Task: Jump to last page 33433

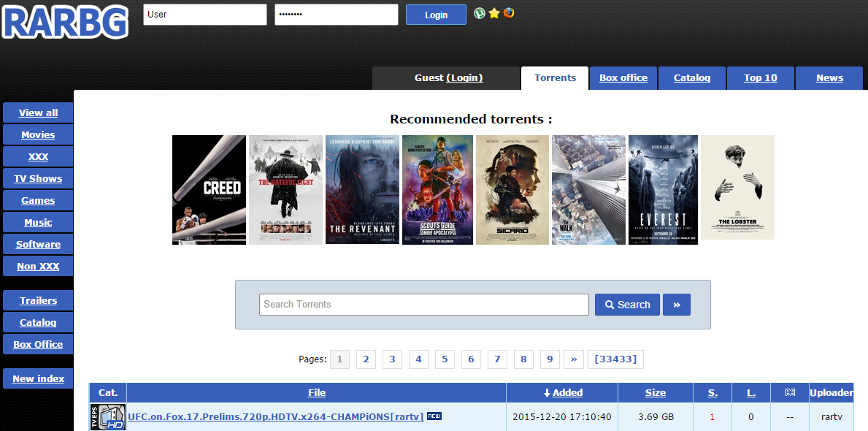Action: pos(615,359)
